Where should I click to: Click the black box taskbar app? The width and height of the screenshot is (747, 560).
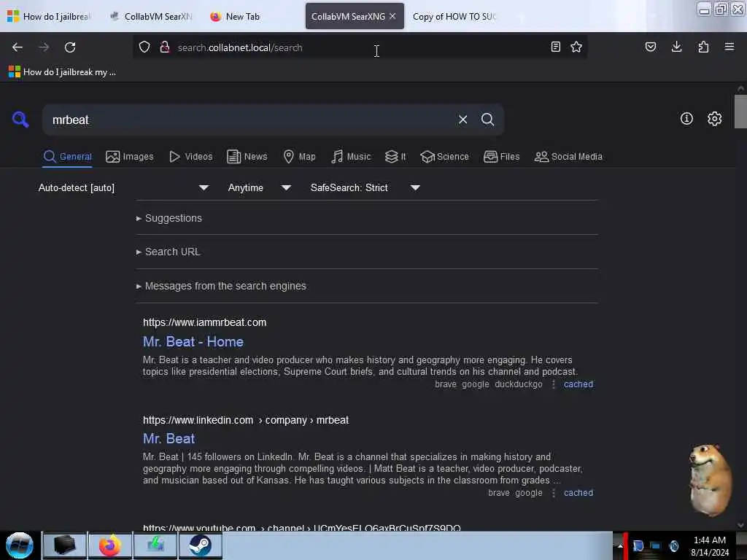tap(65, 545)
